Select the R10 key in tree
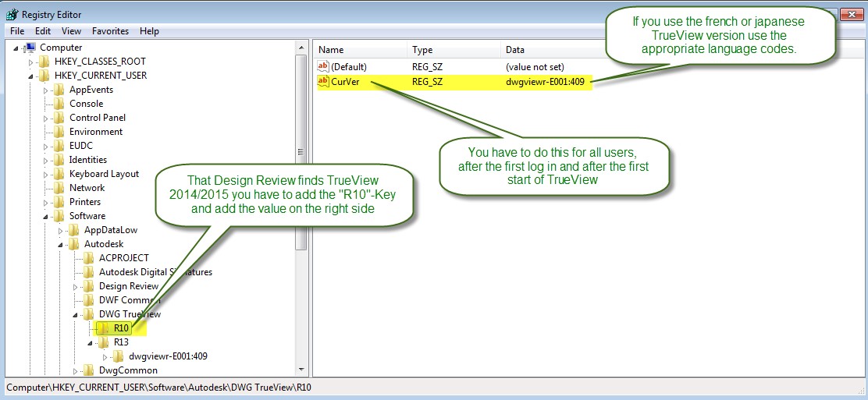This screenshot has height=400, width=868. click(121, 328)
